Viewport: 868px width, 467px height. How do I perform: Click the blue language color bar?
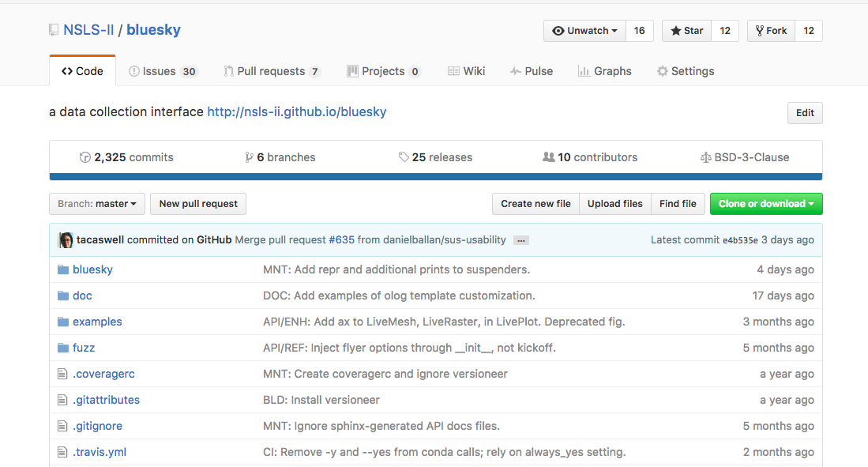click(435, 177)
